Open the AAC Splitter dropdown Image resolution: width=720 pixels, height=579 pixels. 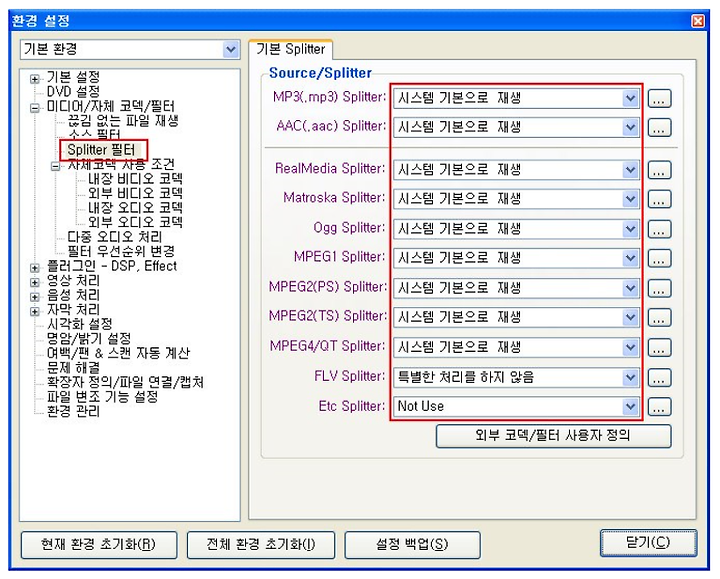[516, 127]
